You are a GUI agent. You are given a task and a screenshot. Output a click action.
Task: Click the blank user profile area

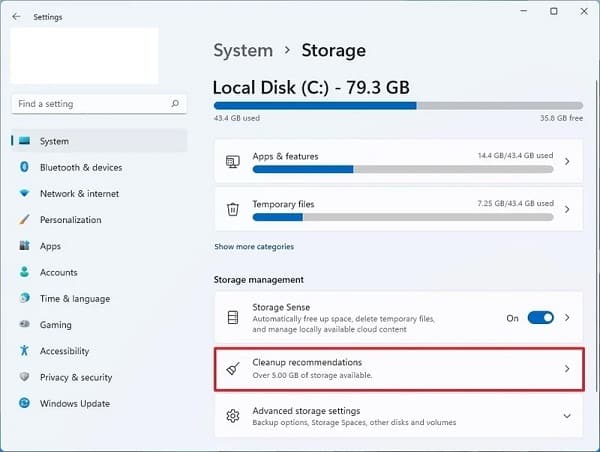(x=84, y=55)
